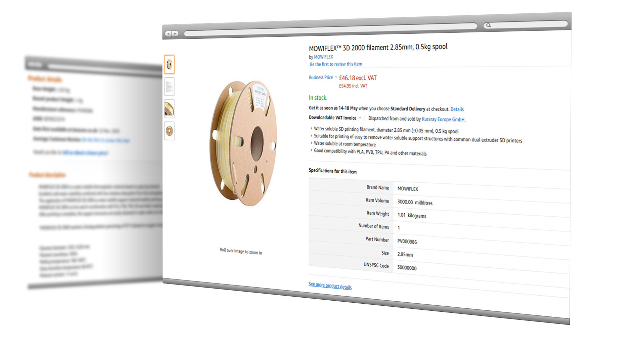Click the 'Standard Delivery' bold text
The height and width of the screenshot is (346, 644).
408,109
